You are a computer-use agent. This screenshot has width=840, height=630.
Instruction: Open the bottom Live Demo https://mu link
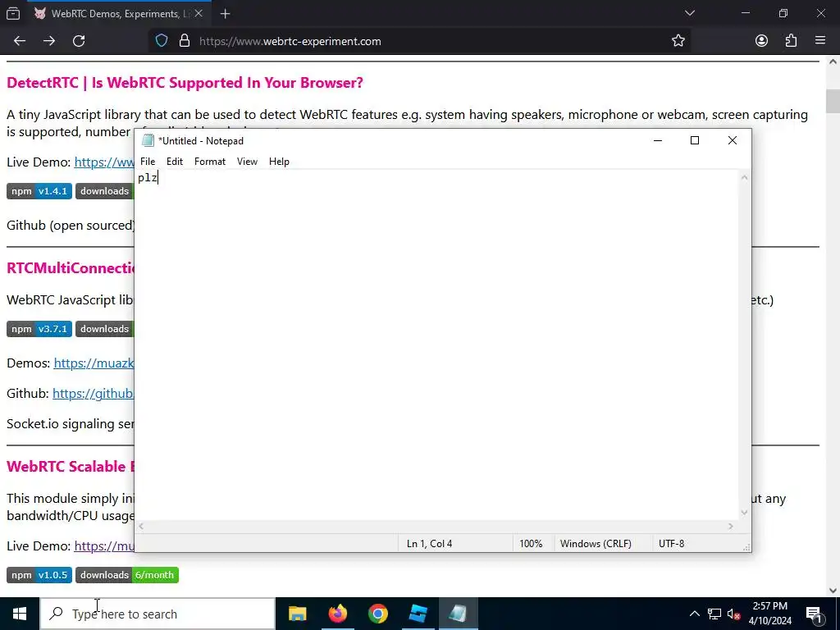pyautogui.click(x=104, y=546)
